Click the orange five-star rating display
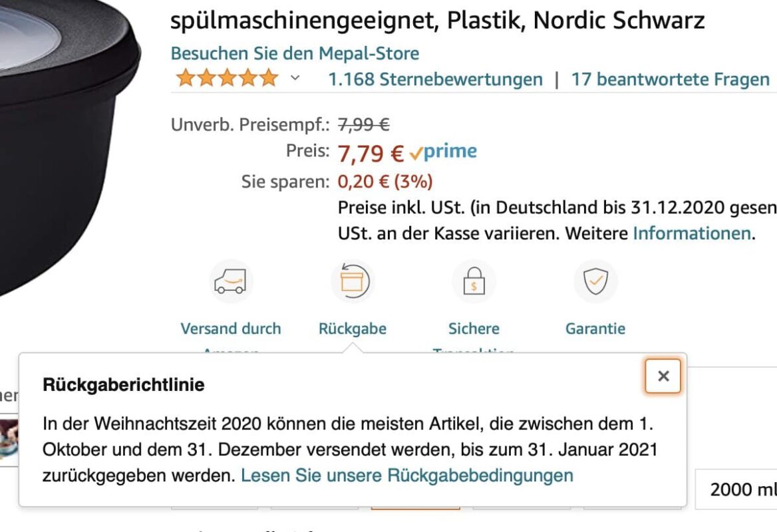 click(226, 78)
